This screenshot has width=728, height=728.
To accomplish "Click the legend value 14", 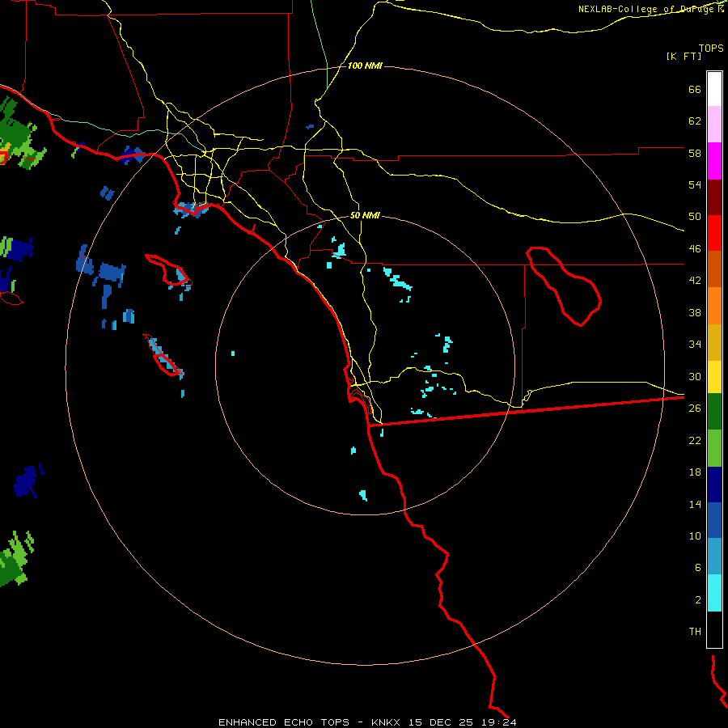I will (x=695, y=504).
